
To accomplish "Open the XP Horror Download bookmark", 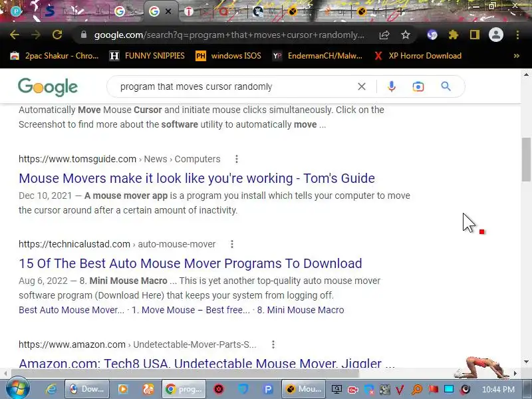I will coord(418,56).
